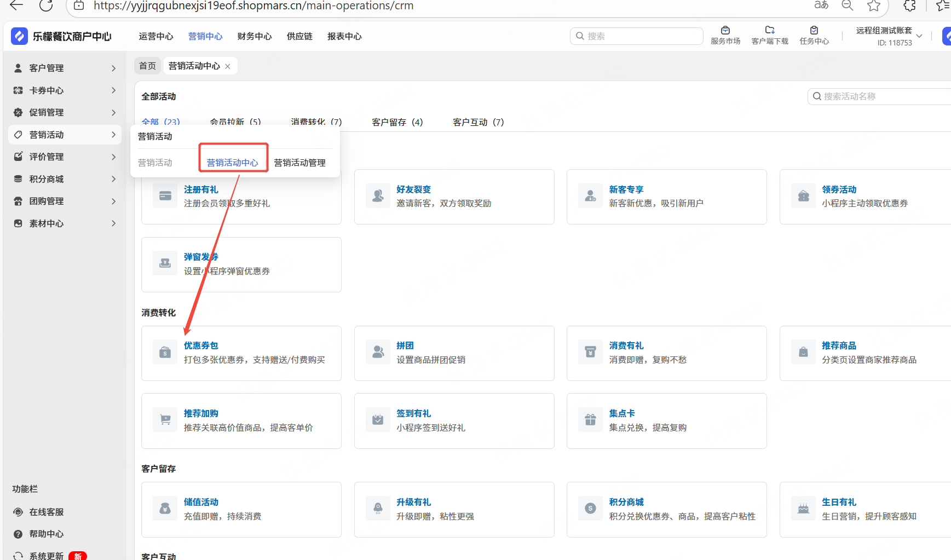Click the 帮助中心 question mark icon
This screenshot has height=560, width=951.
click(x=18, y=534)
